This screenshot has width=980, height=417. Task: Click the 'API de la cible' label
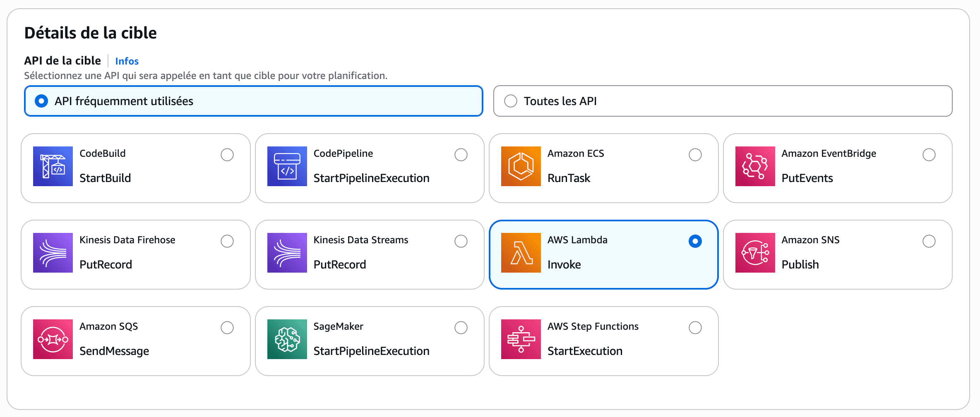pyautogui.click(x=62, y=61)
